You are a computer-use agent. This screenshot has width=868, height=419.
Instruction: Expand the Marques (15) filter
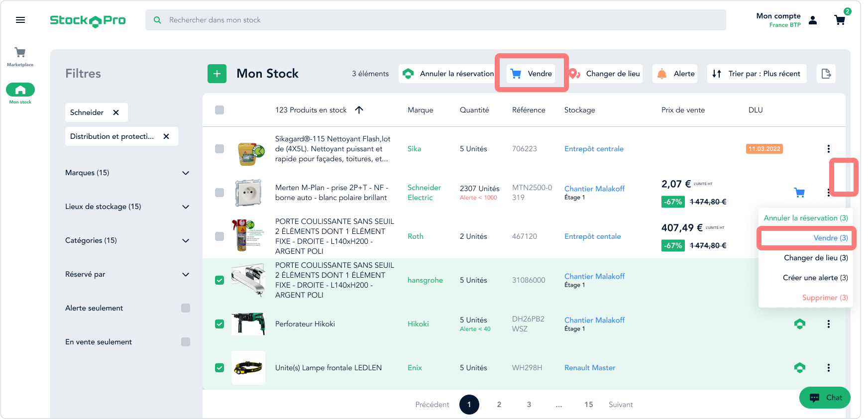pyautogui.click(x=127, y=173)
